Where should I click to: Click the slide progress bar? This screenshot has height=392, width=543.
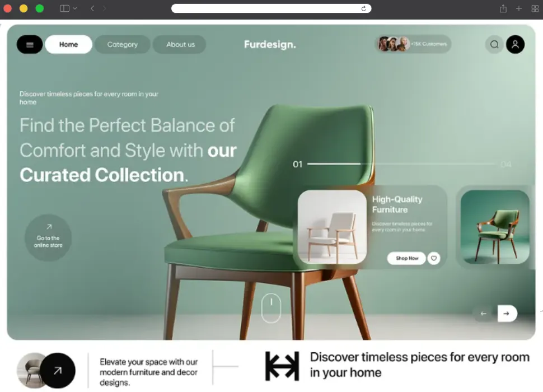pos(401,164)
